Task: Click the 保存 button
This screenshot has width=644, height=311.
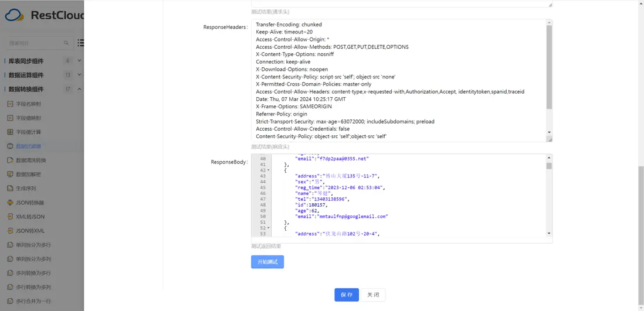Action: pos(347,295)
